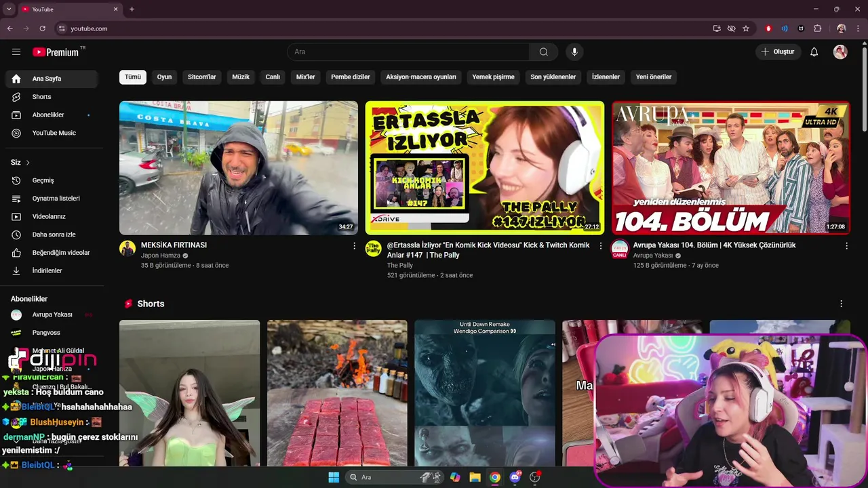Select the İzlenenler chip

[606, 77]
